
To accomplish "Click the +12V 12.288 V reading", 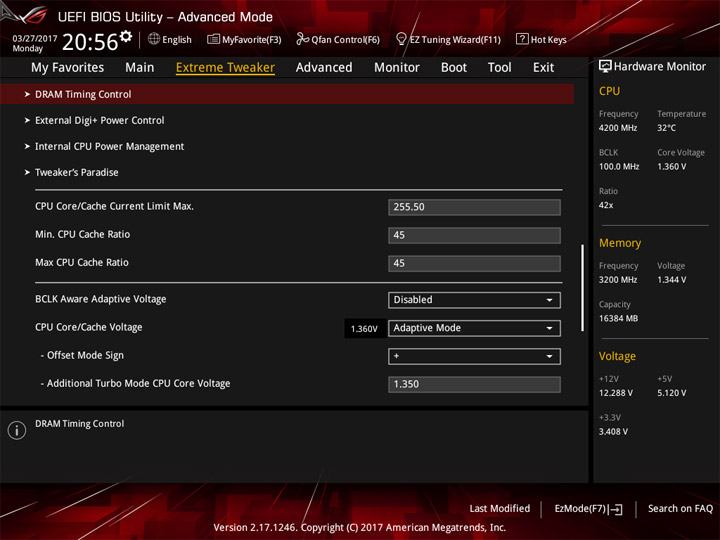I will click(x=616, y=393).
